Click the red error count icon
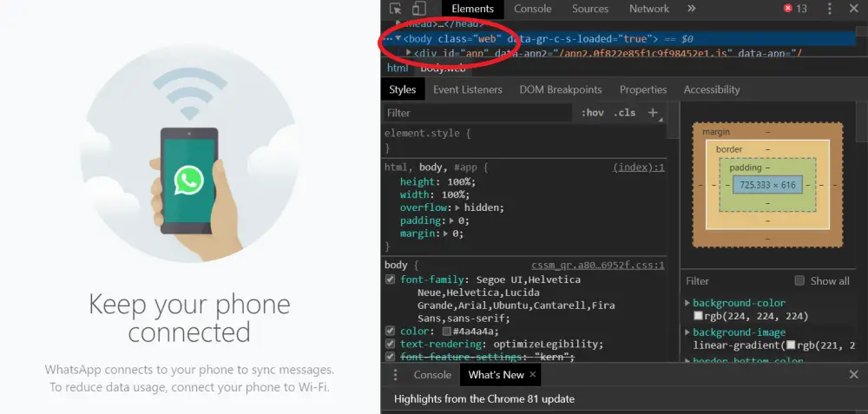The height and width of the screenshot is (414, 868). tap(788, 9)
